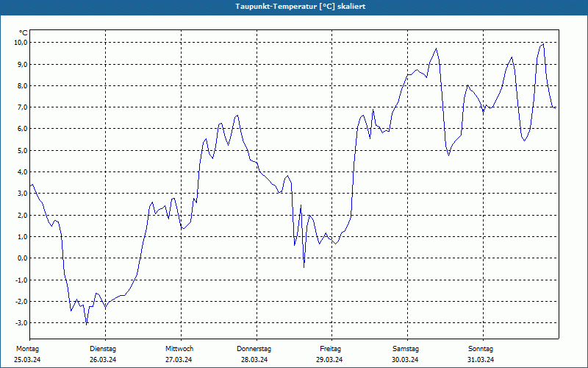The width and height of the screenshot is (588, 368).
Task: Click the 8,0 y-axis value
Action: click(22, 85)
